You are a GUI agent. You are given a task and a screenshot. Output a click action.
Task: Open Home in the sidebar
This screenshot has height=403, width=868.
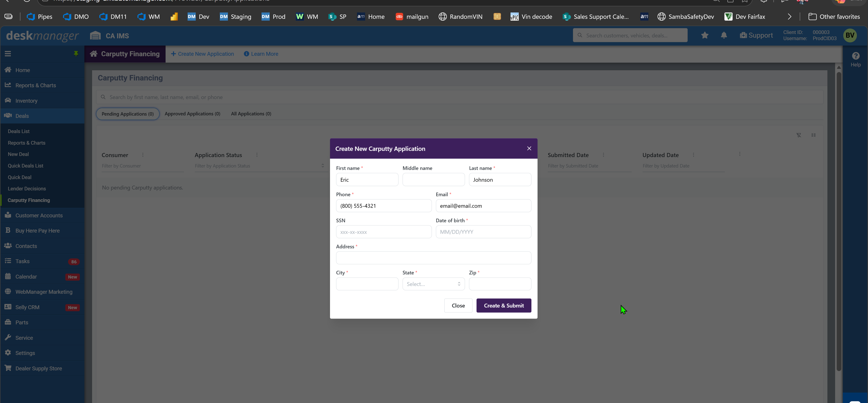point(42,70)
